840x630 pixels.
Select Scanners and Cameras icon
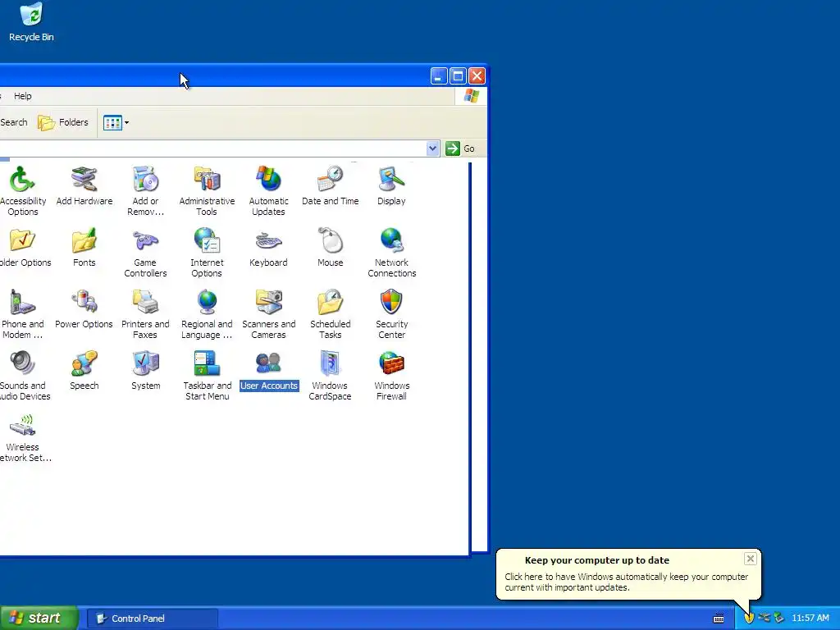pyautogui.click(x=268, y=314)
